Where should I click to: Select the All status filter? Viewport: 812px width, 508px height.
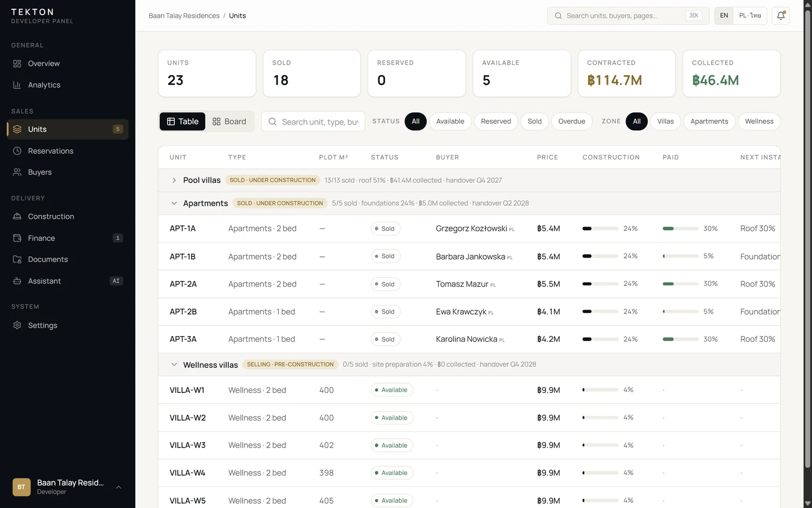pos(415,121)
